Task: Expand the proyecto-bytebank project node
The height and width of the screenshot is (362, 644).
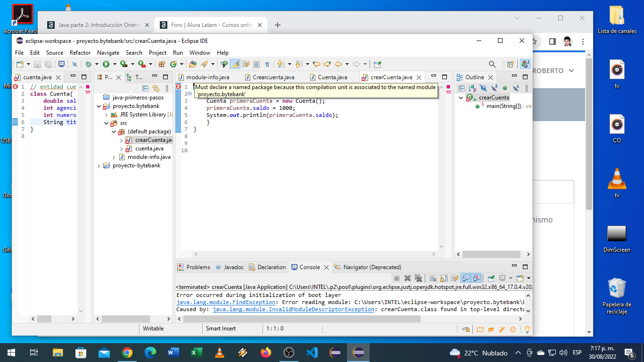Action: pyautogui.click(x=99, y=165)
